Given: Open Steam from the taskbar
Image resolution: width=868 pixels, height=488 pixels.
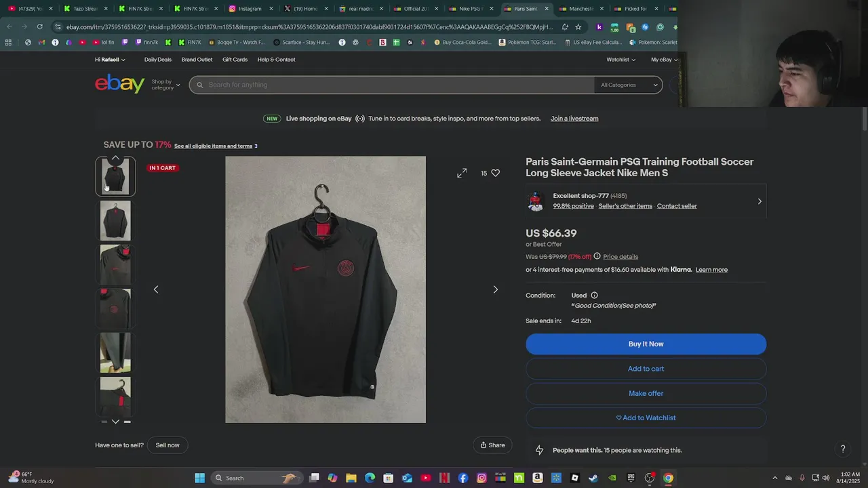Looking at the screenshot, I should point(593,478).
